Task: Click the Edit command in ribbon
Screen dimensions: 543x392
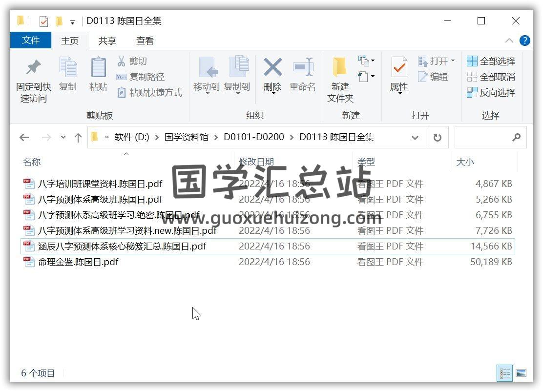Action: [x=433, y=77]
